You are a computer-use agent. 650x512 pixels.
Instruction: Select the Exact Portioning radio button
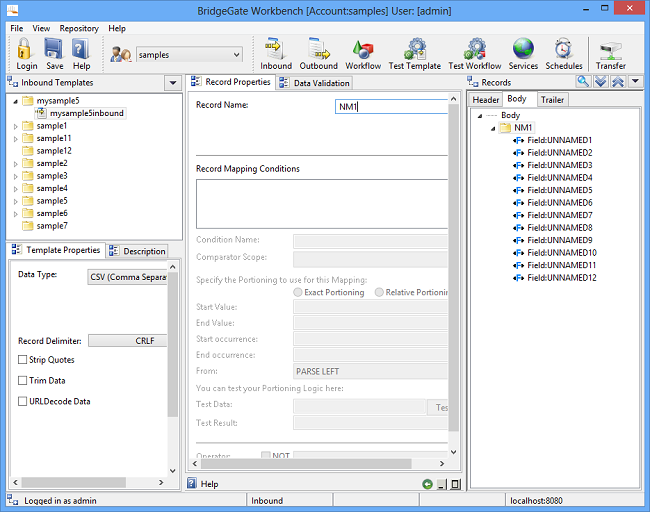click(x=298, y=292)
